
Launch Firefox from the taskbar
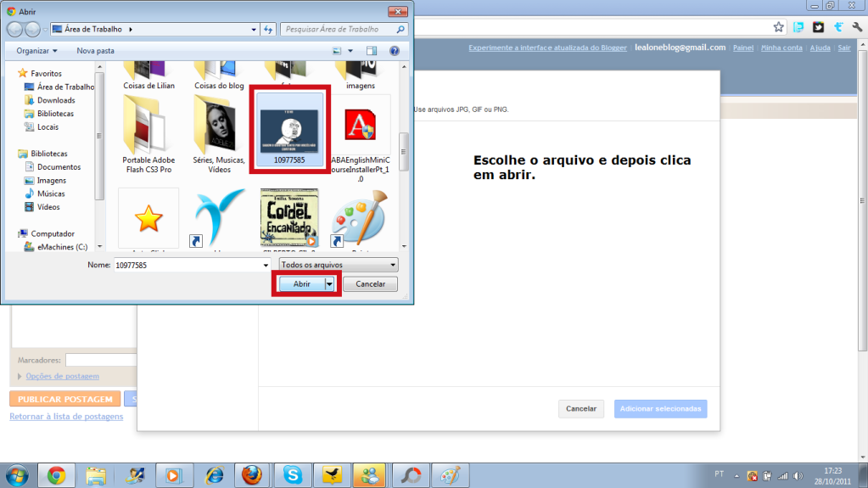(x=251, y=475)
